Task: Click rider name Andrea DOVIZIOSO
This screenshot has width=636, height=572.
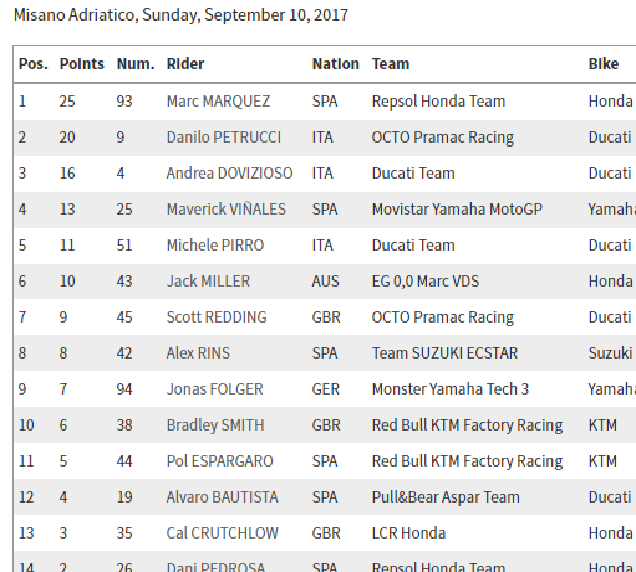Action: click(x=229, y=173)
